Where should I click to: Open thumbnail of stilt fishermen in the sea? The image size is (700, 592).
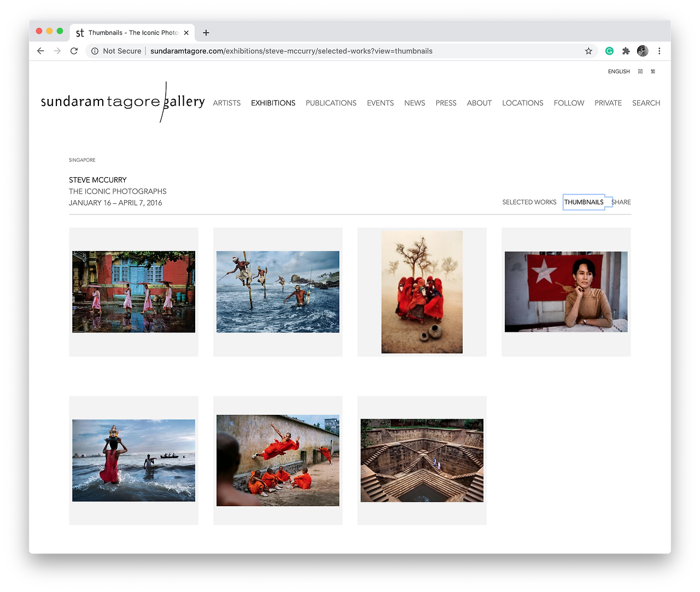(278, 292)
